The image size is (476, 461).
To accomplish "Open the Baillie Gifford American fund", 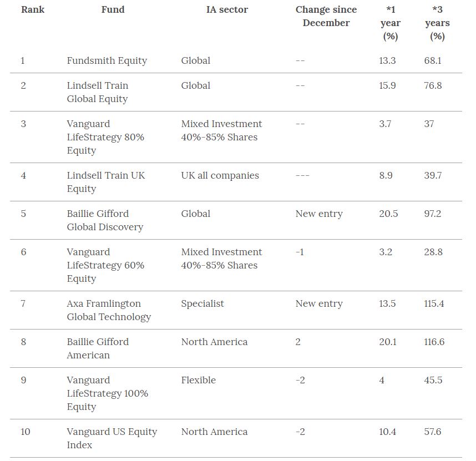I will pyautogui.click(x=98, y=348).
